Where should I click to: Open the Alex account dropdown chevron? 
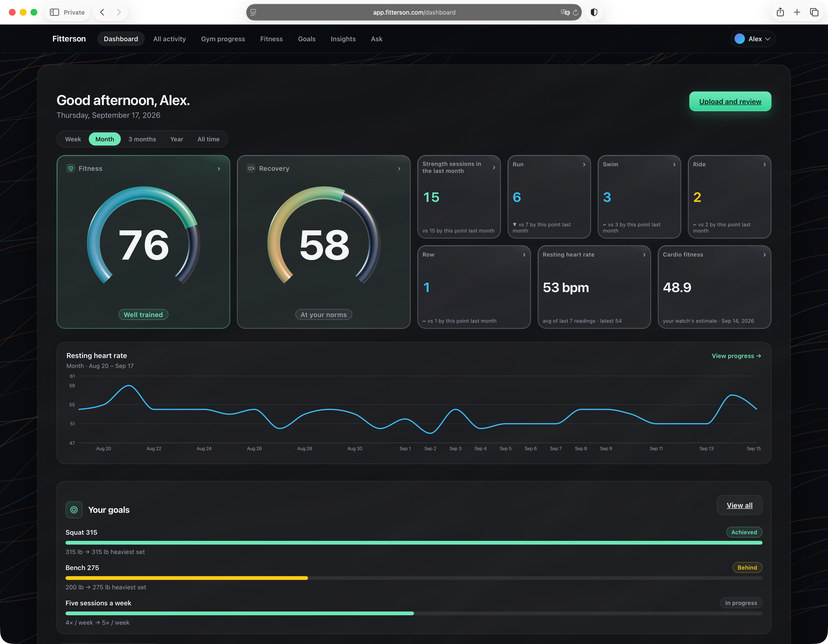pos(768,39)
